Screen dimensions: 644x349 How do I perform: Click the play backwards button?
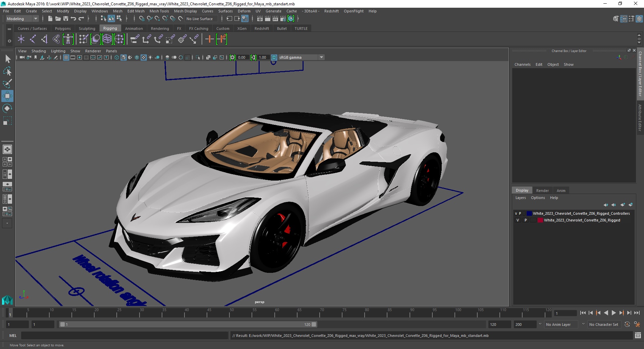[x=606, y=313]
